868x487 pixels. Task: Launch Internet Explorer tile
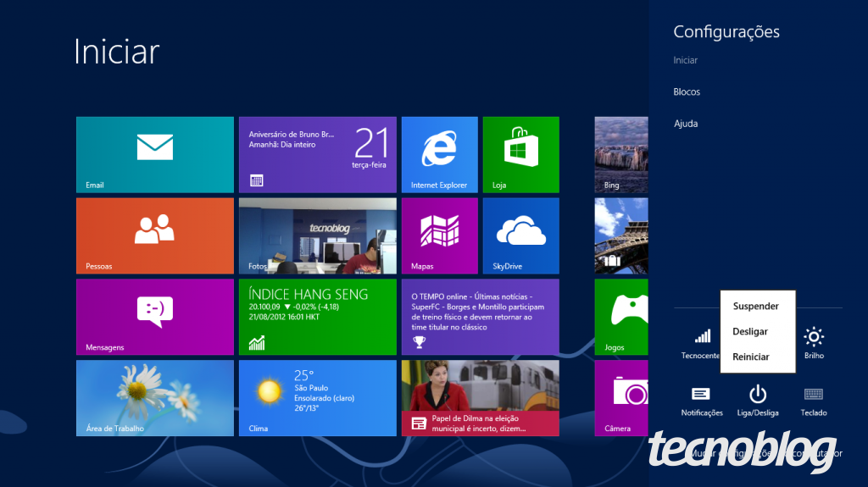[440, 154]
